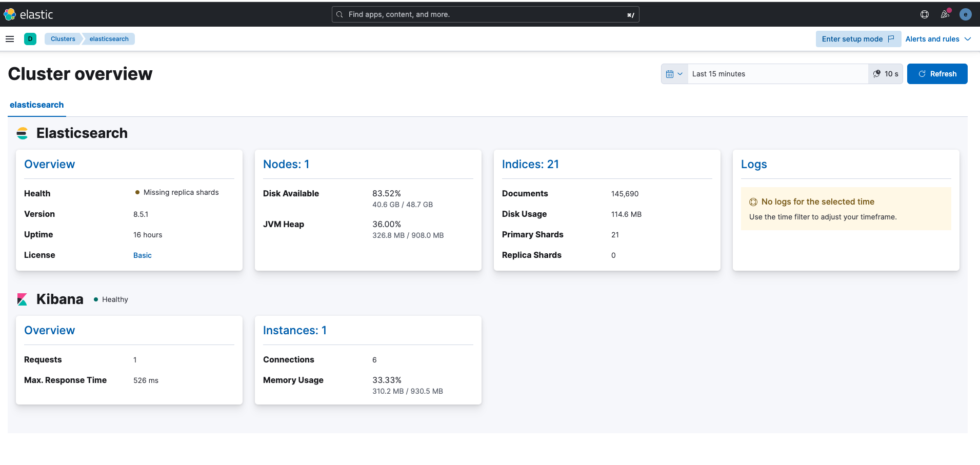
Task: Click the flag icon in setup mode
Action: pyautogui.click(x=891, y=39)
